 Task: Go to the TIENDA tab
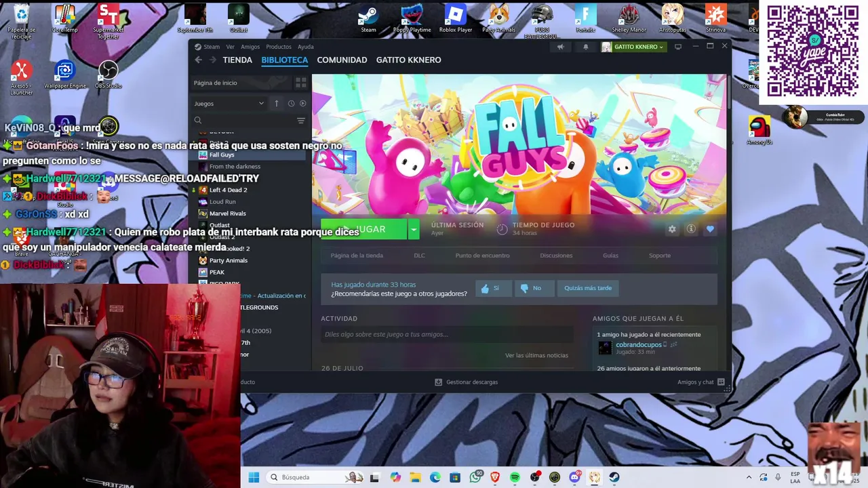[237, 60]
